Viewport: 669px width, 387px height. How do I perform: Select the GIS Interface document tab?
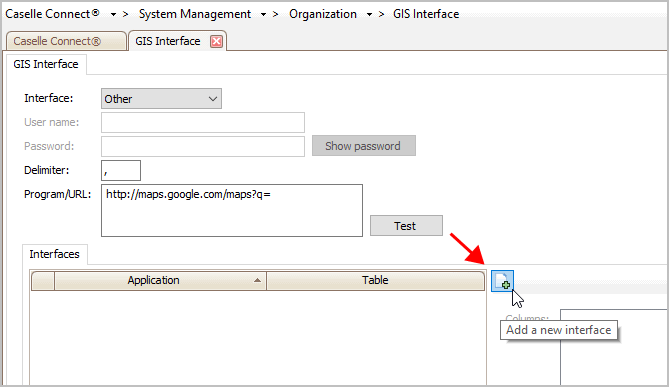point(168,41)
